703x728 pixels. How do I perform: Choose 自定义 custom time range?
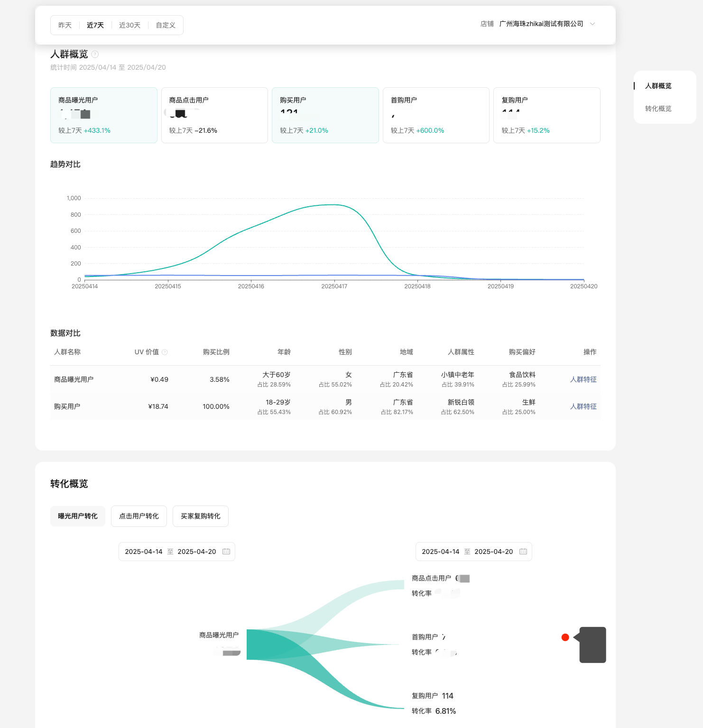166,25
